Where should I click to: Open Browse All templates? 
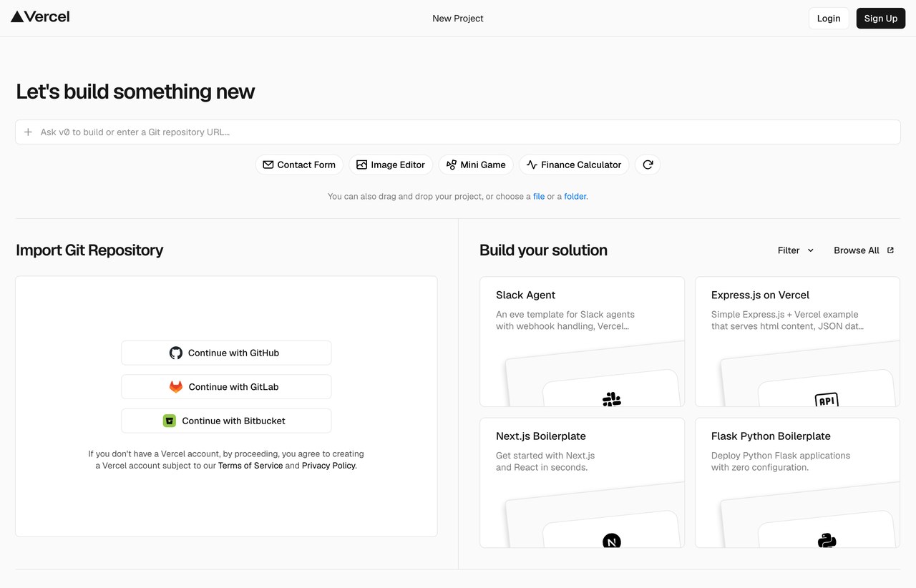click(x=864, y=250)
